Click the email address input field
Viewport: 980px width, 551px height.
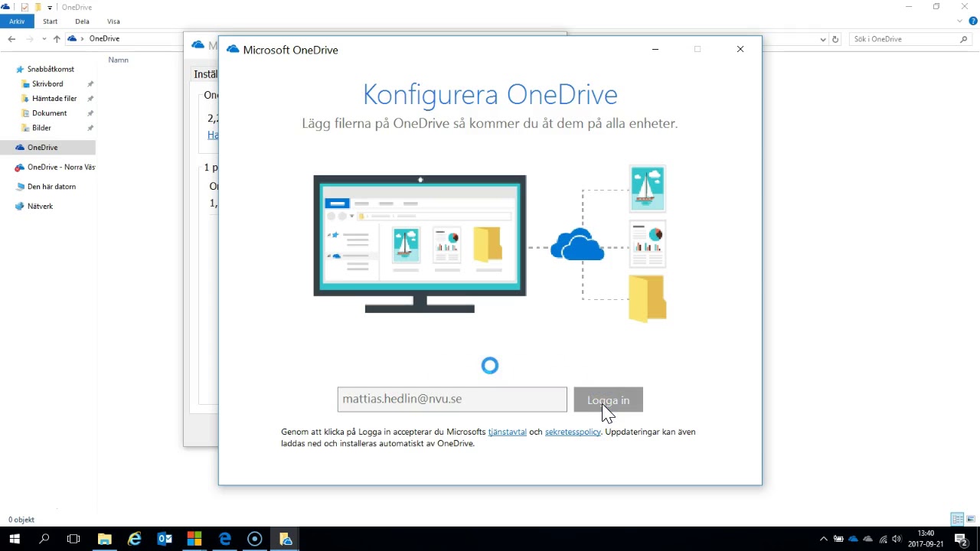(x=452, y=399)
